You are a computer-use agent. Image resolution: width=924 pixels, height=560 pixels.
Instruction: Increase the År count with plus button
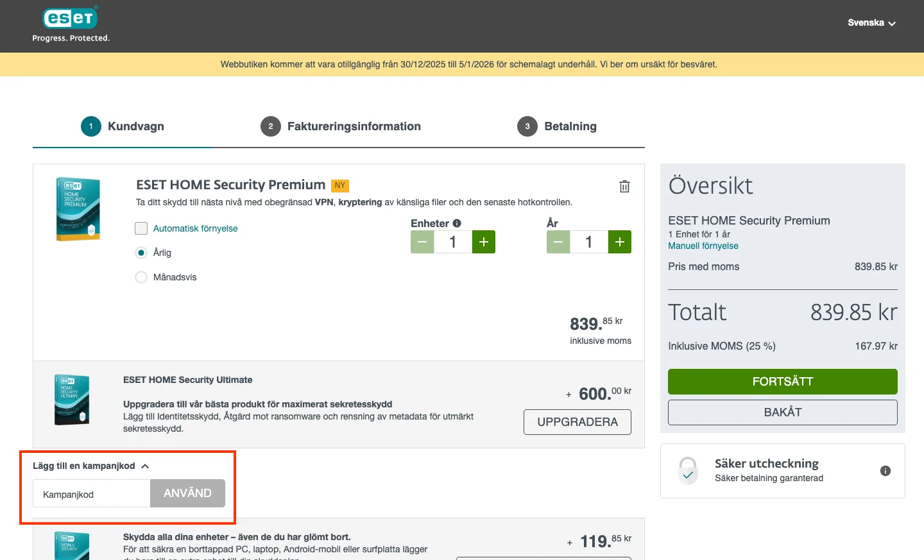619,242
